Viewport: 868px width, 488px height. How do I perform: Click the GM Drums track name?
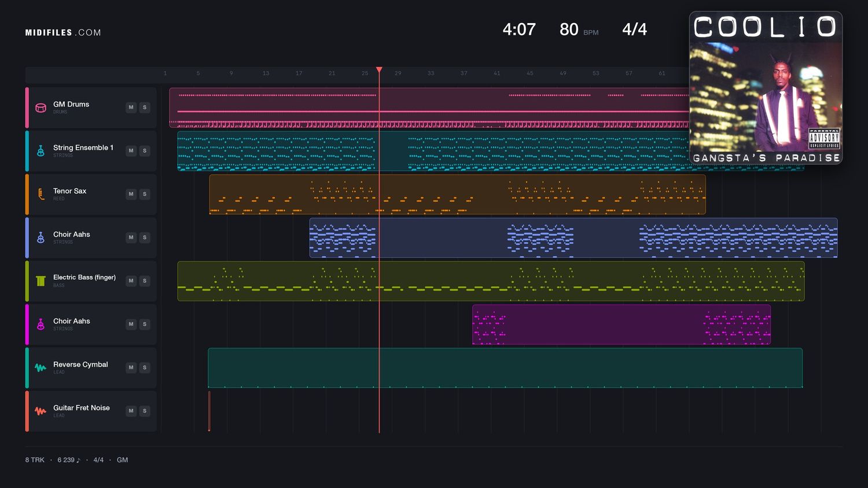coord(71,105)
